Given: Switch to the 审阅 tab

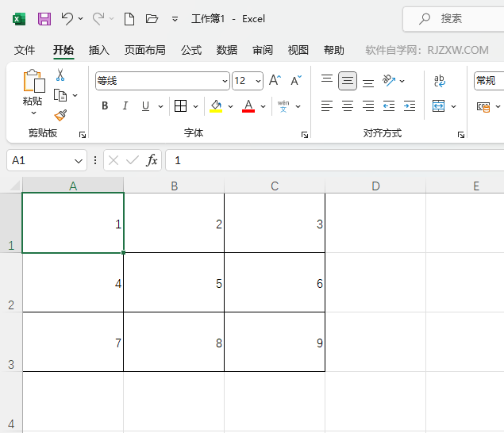Looking at the screenshot, I should click(263, 50).
